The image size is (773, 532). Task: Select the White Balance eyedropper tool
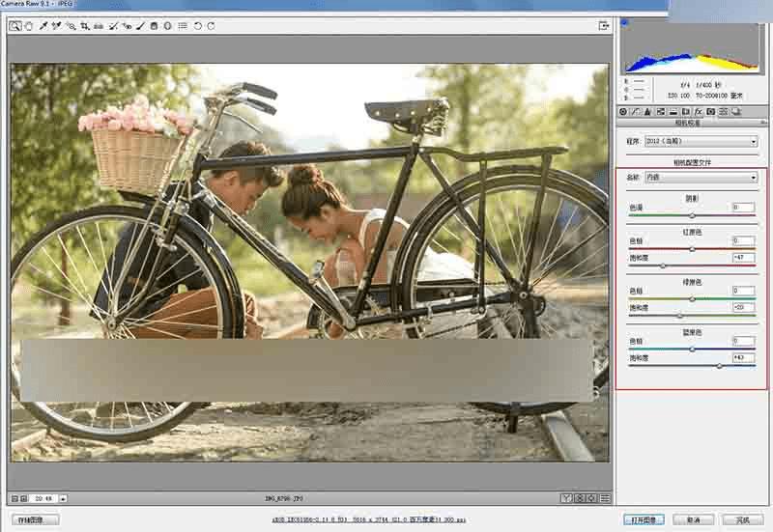pyautogui.click(x=43, y=26)
